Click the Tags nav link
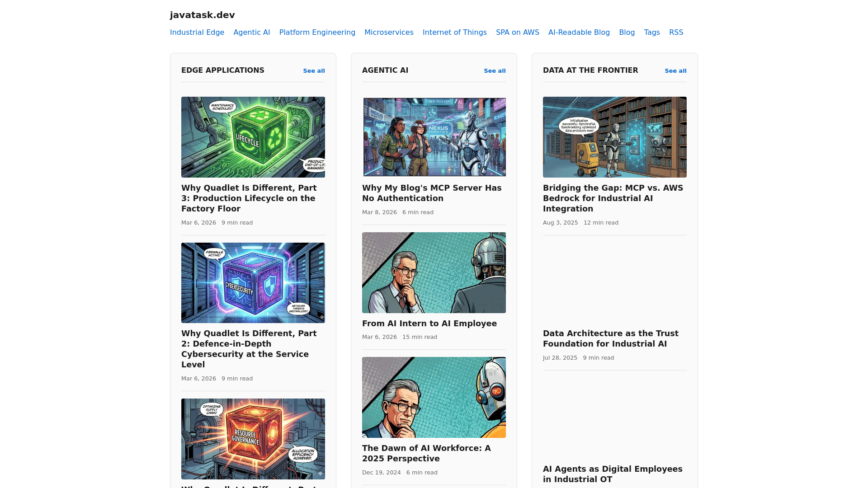Image resolution: width=868 pixels, height=488 pixels. (651, 33)
